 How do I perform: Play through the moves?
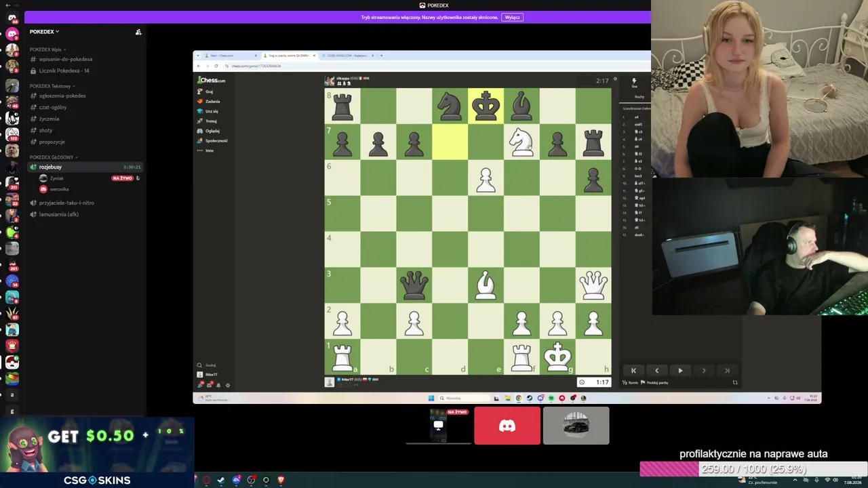click(x=680, y=371)
